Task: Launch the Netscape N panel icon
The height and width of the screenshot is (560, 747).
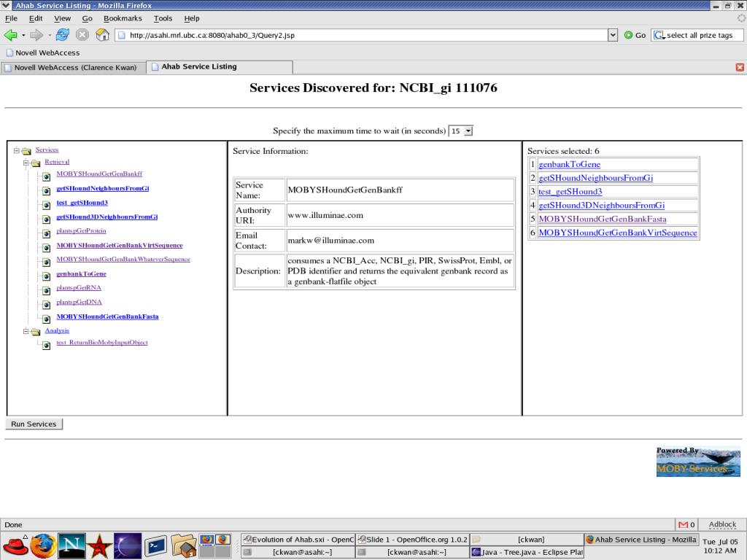Action: pyautogui.click(x=71, y=545)
